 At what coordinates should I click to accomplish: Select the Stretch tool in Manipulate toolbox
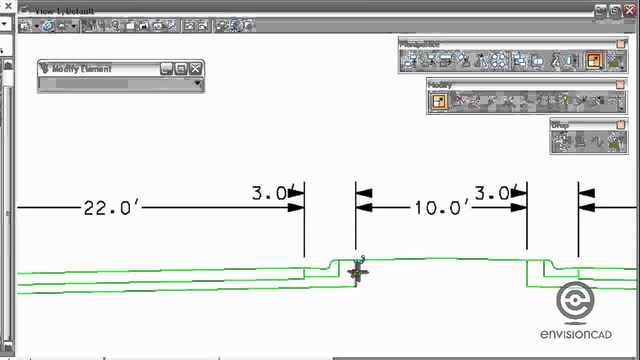pyautogui.click(x=538, y=61)
